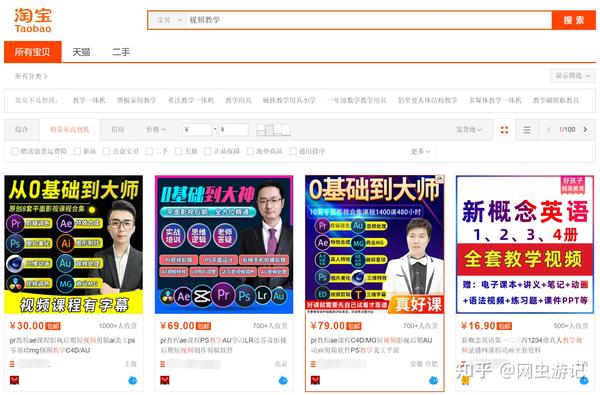This screenshot has width=600, height=395.
Task: Go to previous results page arrow
Action: [x=548, y=129]
